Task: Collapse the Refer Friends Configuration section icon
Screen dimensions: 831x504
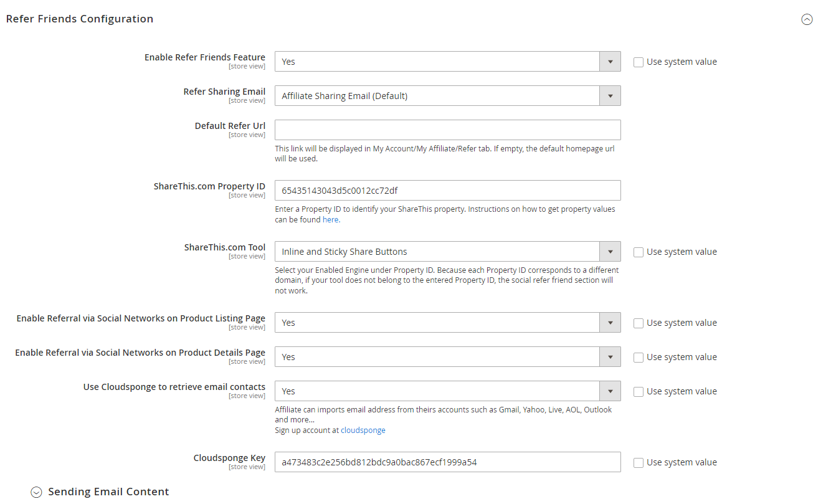Action: (807, 19)
